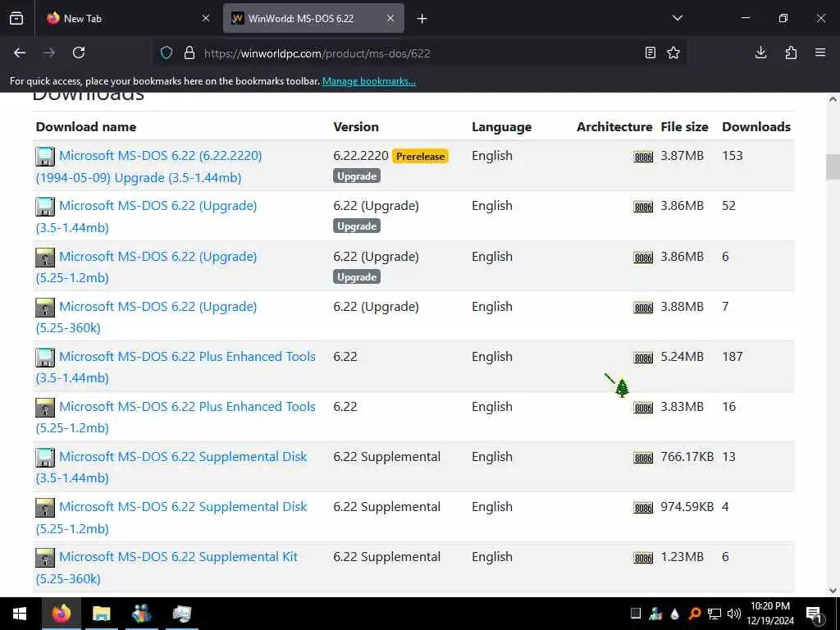The width and height of the screenshot is (840, 630).
Task: Open the Firefox hamburger application menu
Action: coord(820,52)
